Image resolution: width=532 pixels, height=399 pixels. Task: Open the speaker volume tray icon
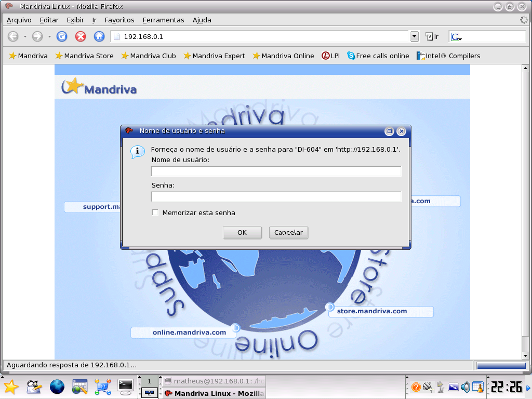(x=466, y=387)
